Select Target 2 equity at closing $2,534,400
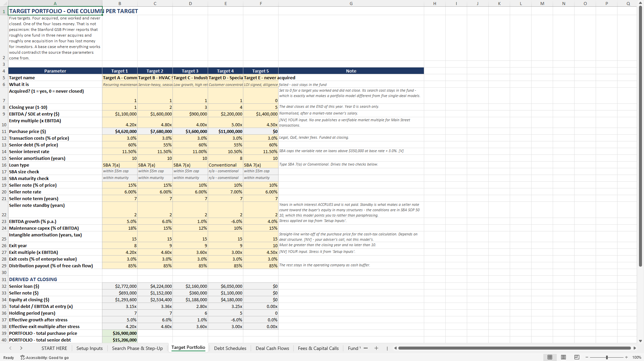Image resolution: width=644 pixels, height=361 pixels. [155, 300]
